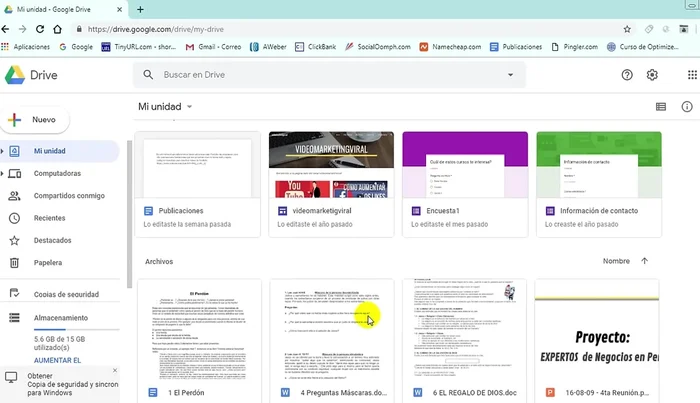Bookmark this page with star icon
The height and width of the screenshot is (403, 700).
[x=627, y=29]
